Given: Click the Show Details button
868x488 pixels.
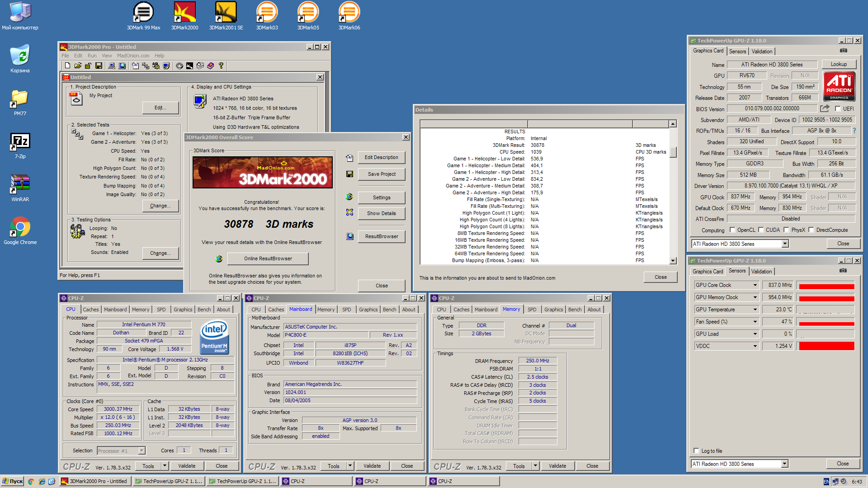Looking at the screenshot, I should (x=381, y=214).
